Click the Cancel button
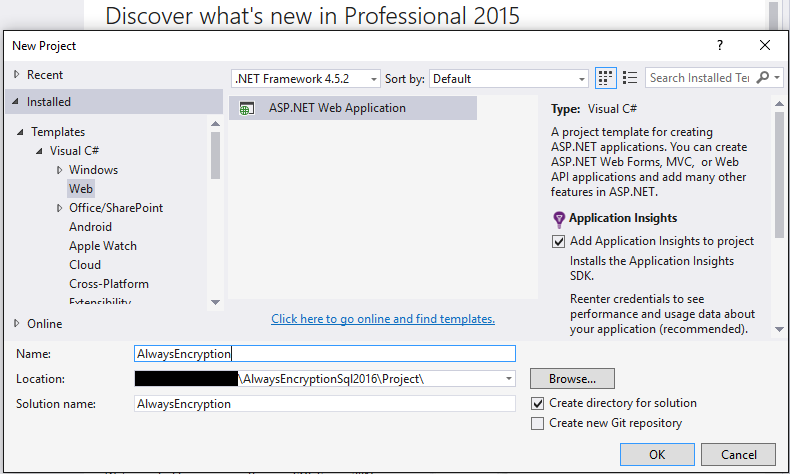This screenshot has height=474, width=790. point(739,455)
